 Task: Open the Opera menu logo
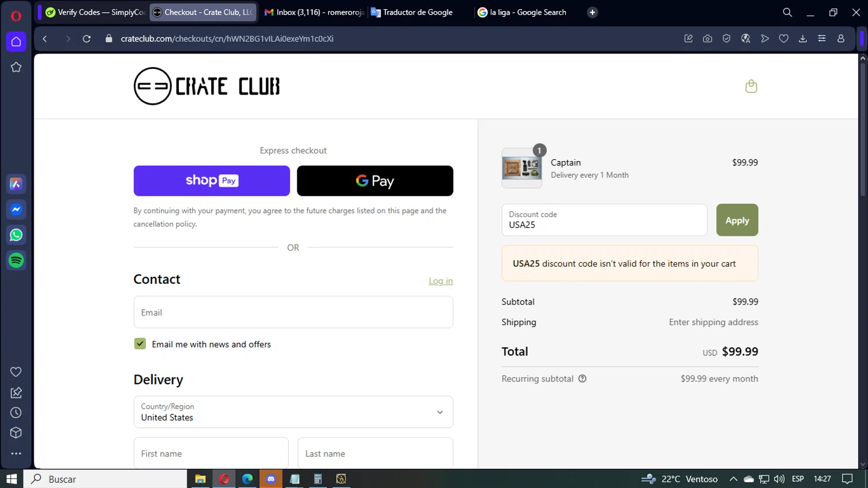(16, 16)
